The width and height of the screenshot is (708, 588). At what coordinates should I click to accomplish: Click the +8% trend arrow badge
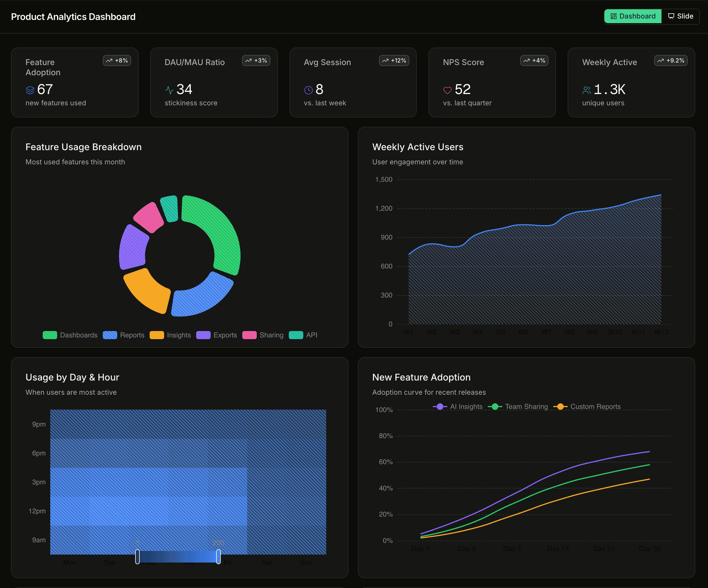point(117,61)
